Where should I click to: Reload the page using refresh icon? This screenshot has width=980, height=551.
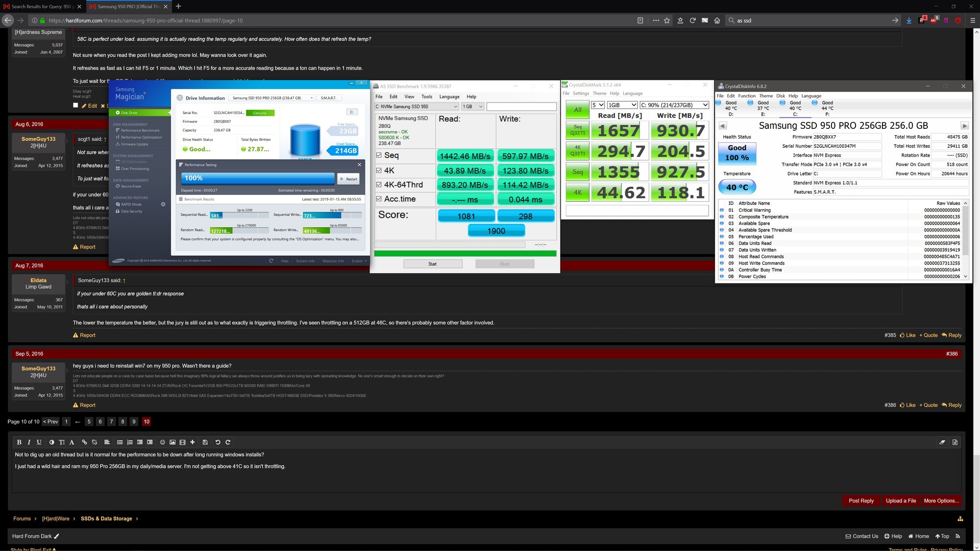tap(692, 21)
